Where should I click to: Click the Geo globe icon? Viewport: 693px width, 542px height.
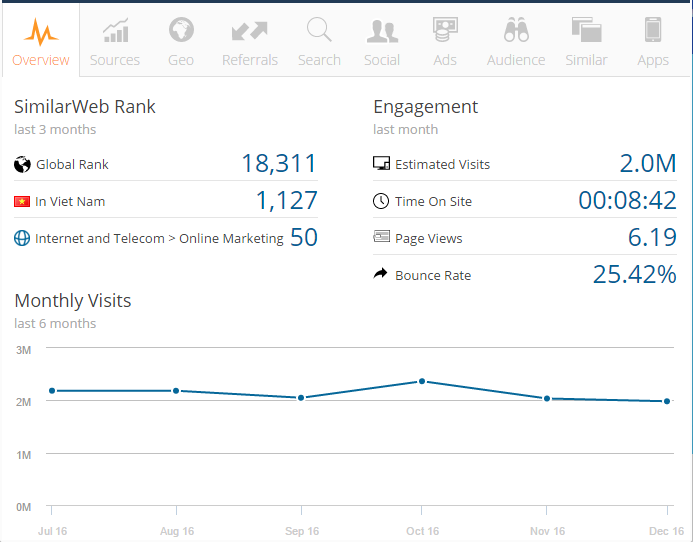(x=181, y=30)
